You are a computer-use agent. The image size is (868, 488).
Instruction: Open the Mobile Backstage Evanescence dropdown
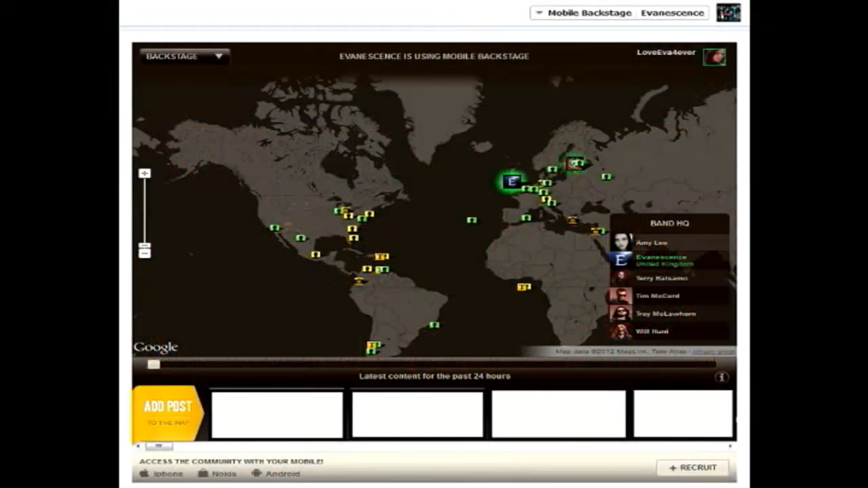(x=619, y=13)
